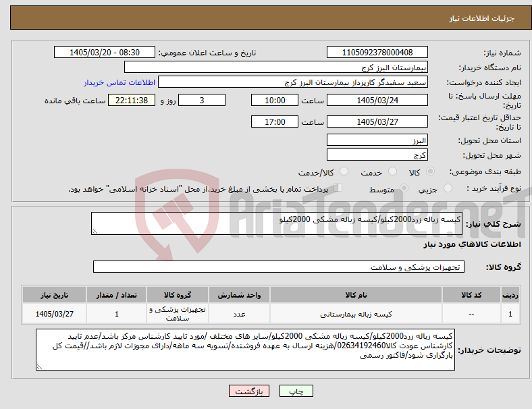Click the announcement date field 1405/03/20 - 08:30
Viewport: 532px width, 409px height.
tap(105, 52)
